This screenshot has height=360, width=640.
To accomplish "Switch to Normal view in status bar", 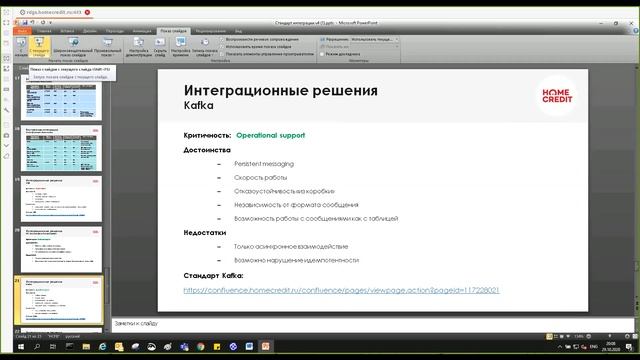I will pyautogui.click(x=549, y=336).
